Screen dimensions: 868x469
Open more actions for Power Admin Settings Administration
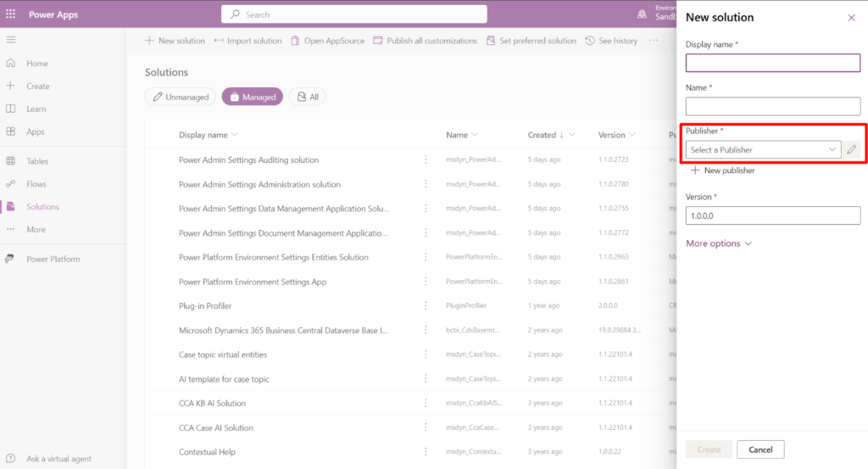click(426, 184)
